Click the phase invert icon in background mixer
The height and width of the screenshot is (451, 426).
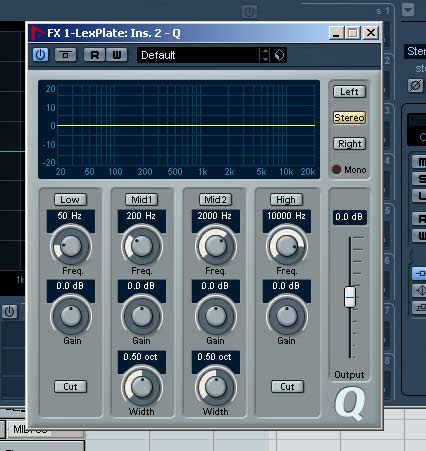click(x=415, y=86)
